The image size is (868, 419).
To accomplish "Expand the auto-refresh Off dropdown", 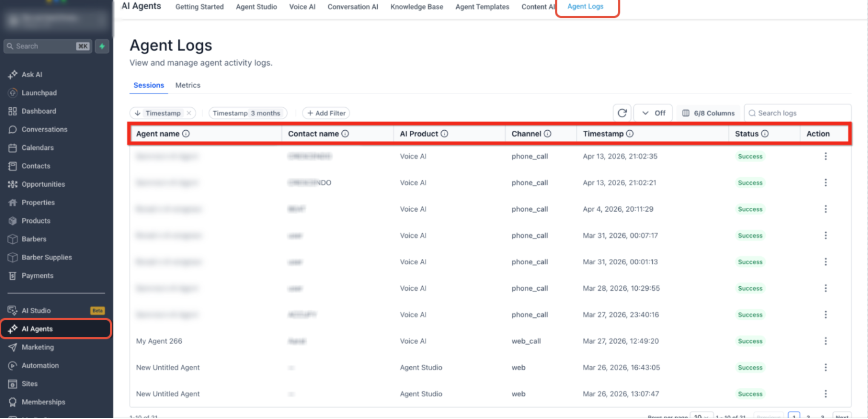I will click(653, 113).
